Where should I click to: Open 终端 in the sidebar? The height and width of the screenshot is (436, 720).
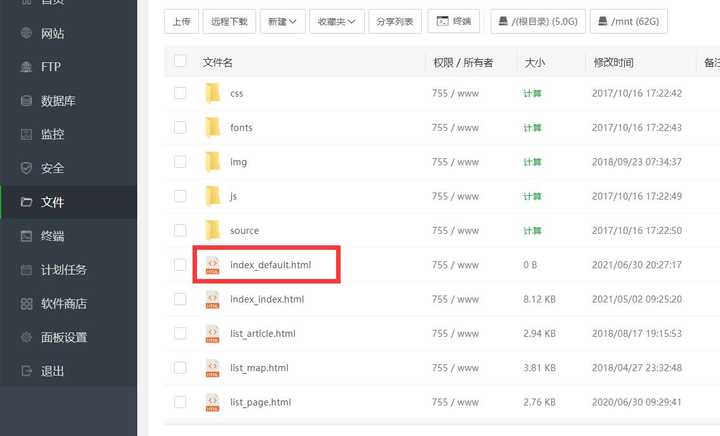tap(68, 236)
